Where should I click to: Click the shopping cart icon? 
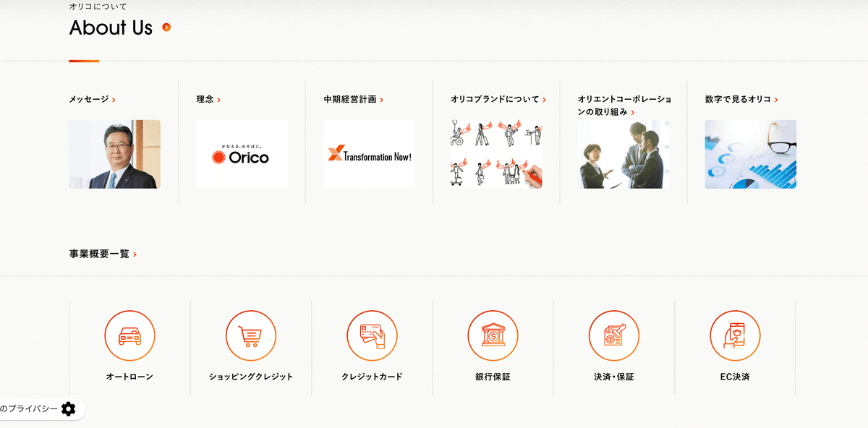[x=251, y=335]
